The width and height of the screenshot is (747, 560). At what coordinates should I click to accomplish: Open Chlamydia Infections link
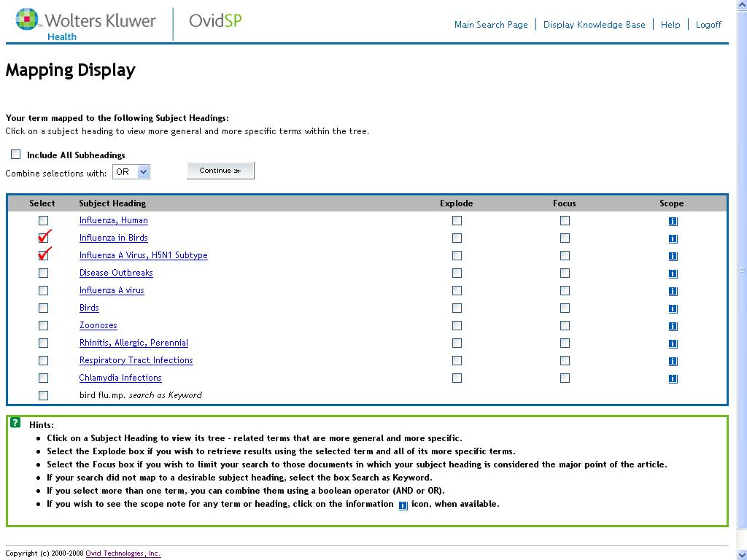coord(120,378)
